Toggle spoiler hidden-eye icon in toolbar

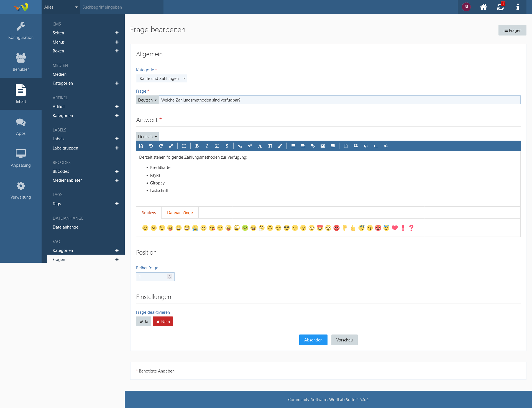point(386,146)
